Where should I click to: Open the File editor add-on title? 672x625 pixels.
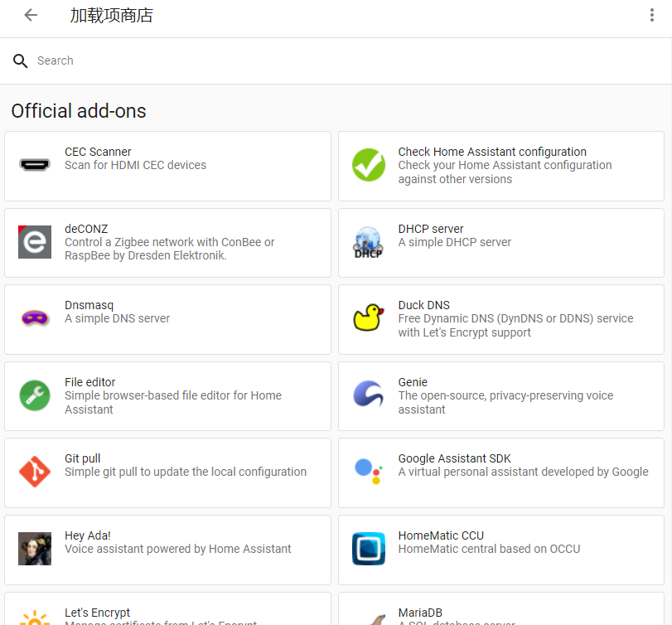[x=90, y=382]
